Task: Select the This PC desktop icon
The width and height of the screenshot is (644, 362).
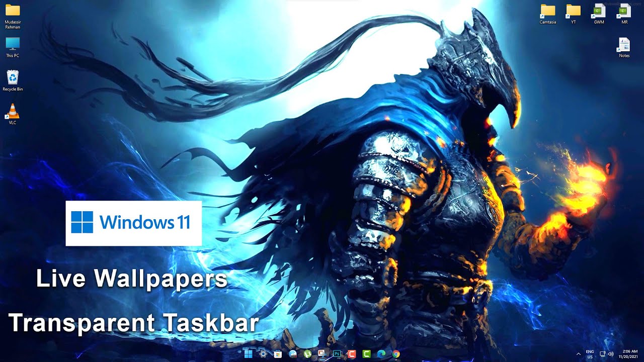Action: 13,48
